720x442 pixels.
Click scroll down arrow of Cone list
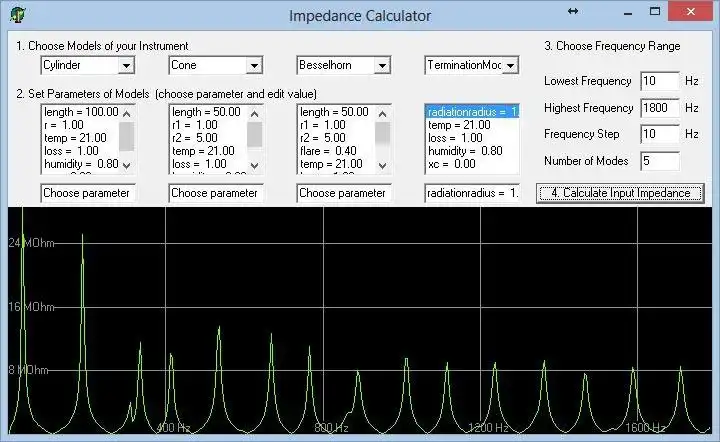click(x=255, y=165)
